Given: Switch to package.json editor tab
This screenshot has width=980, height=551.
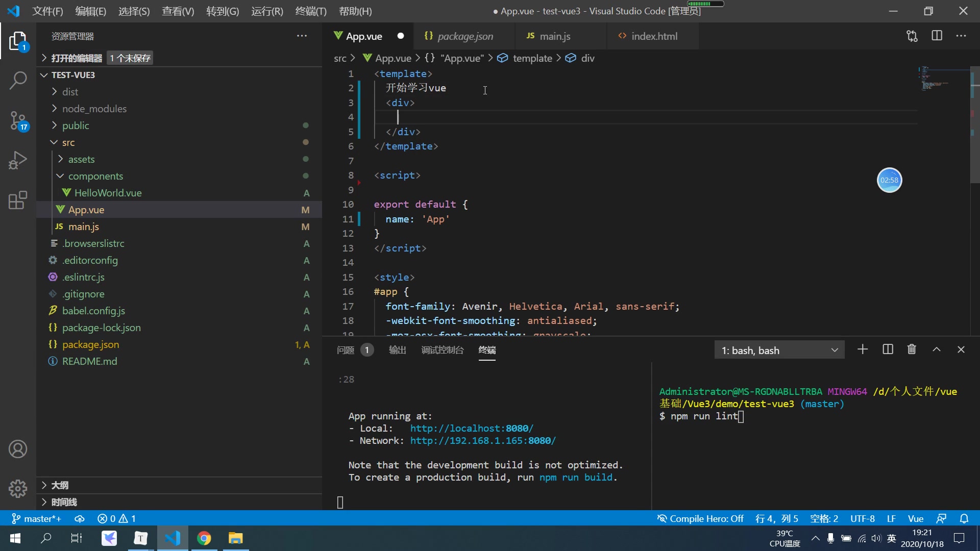Looking at the screenshot, I should 464,36.
